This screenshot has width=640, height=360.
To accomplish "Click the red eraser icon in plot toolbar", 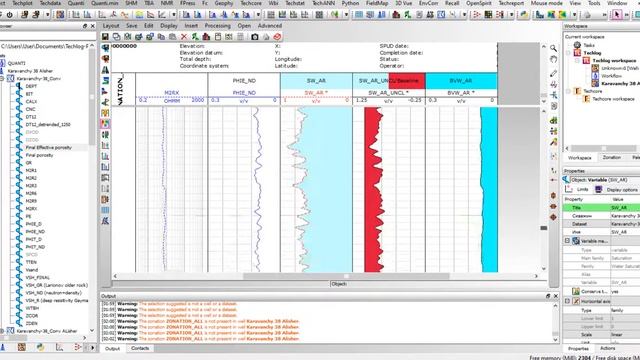I will (278, 37).
